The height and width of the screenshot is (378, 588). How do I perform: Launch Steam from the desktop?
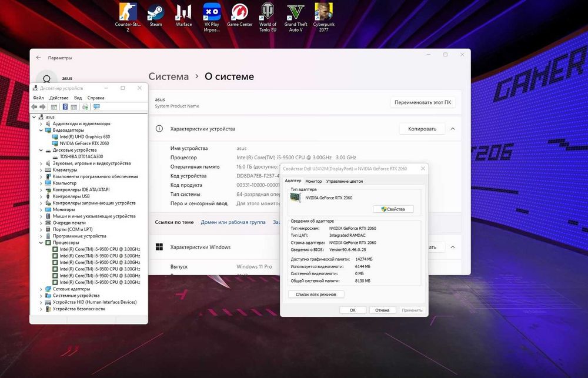tap(156, 15)
